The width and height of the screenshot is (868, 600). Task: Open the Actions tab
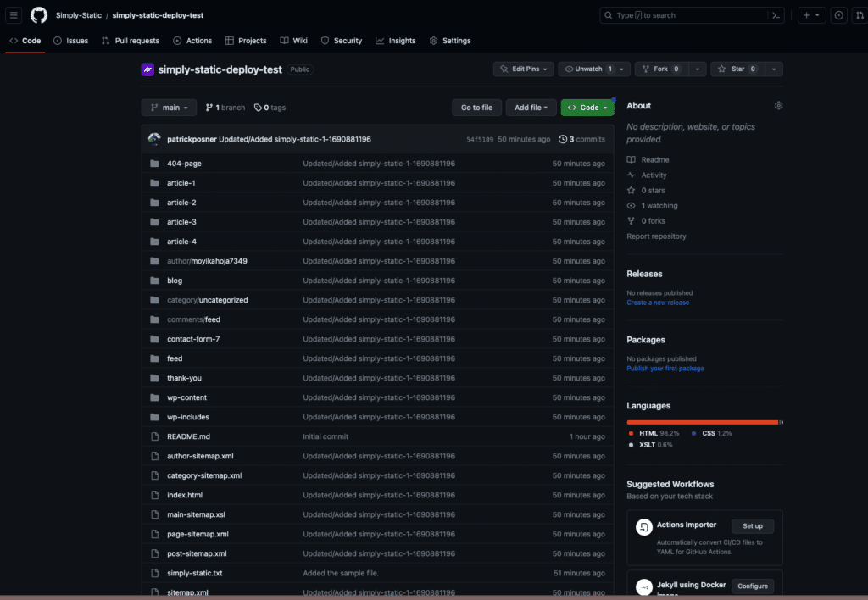[x=192, y=41]
